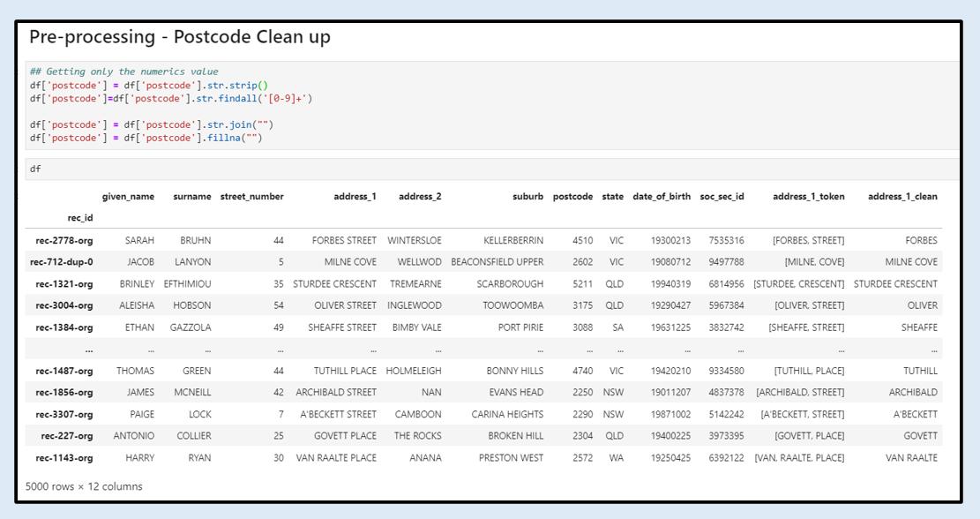980x519 pixels.
Task: Click the token [OLIVER, STREET]
Action: pyautogui.click(x=810, y=305)
